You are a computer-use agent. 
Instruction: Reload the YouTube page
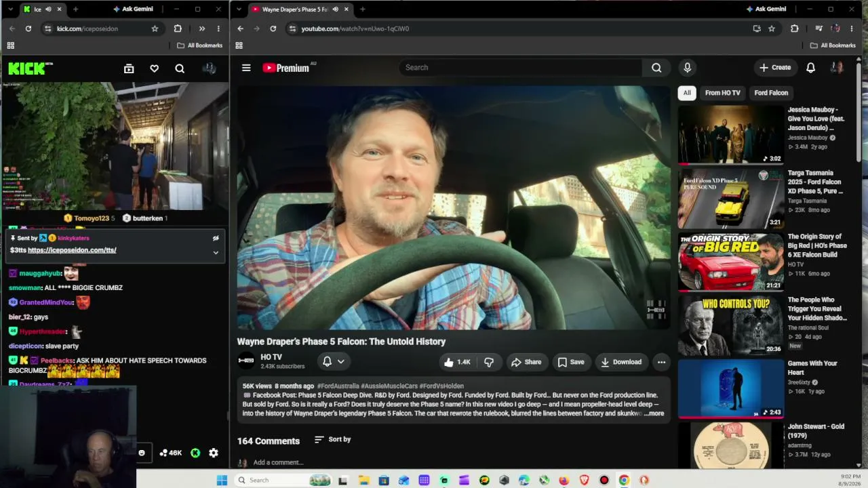pyautogui.click(x=273, y=28)
